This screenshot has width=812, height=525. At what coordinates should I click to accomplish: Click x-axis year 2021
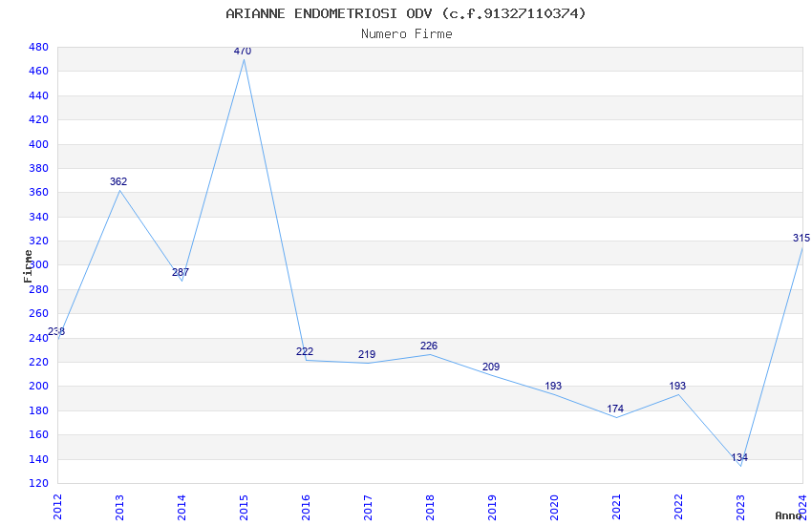click(617, 507)
